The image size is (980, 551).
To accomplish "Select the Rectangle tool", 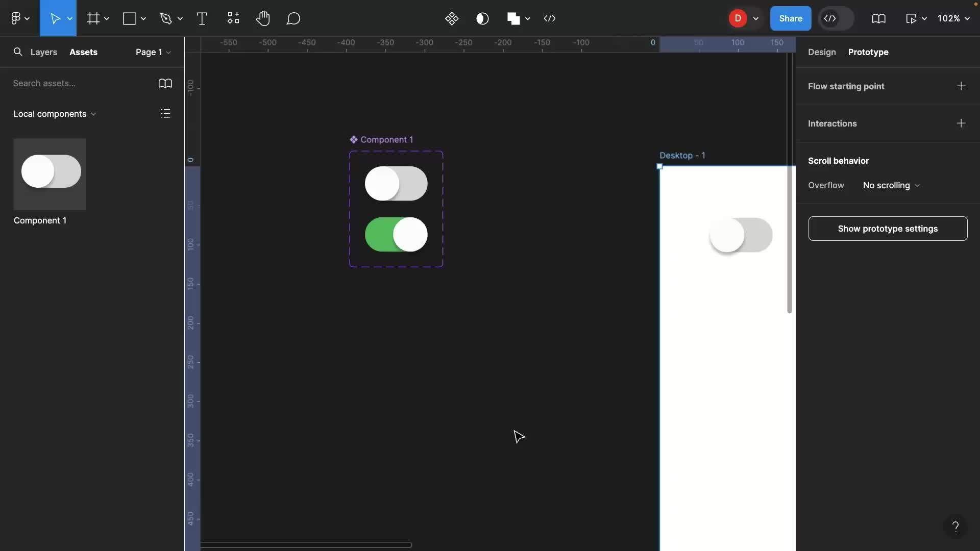I will point(129,18).
